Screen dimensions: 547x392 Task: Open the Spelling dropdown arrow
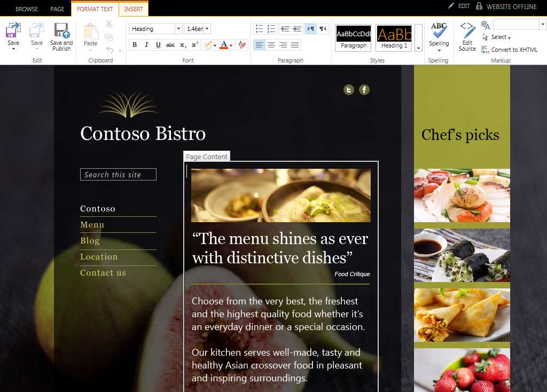[439, 51]
